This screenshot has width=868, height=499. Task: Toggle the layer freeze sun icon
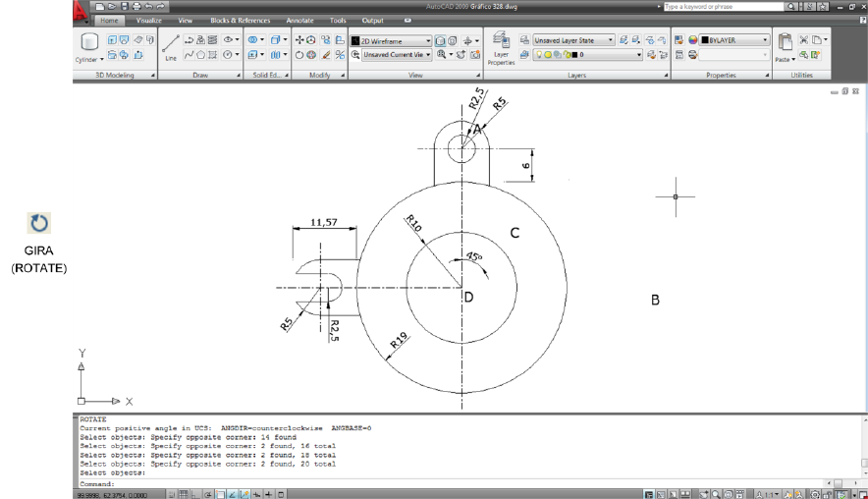[547, 55]
